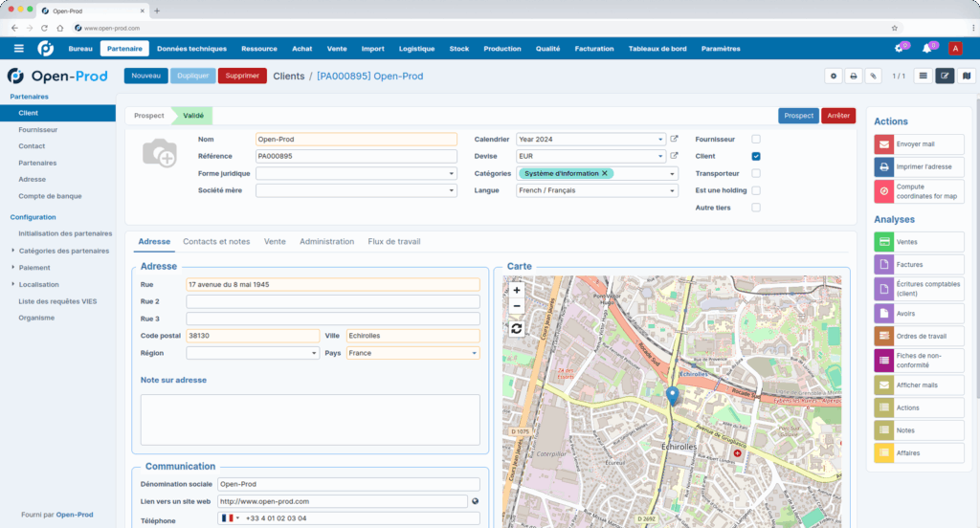980x528 pixels.
Task: Switch to map view icon
Action: click(x=967, y=77)
